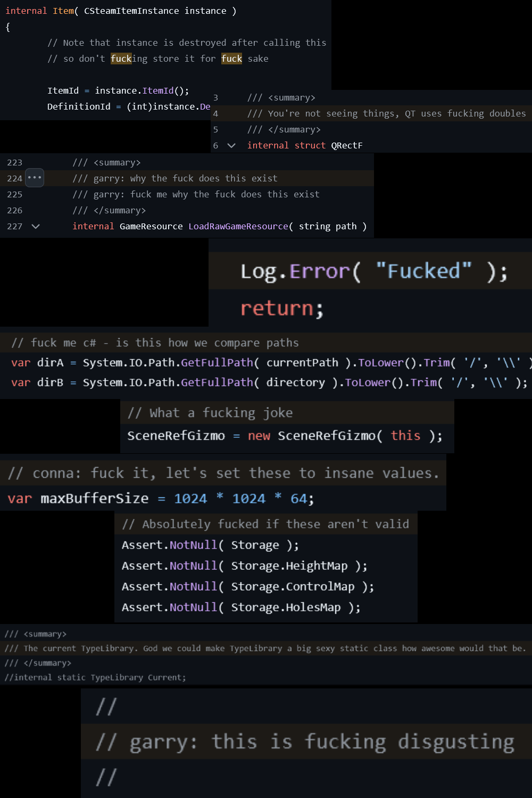This screenshot has width=532, height=798.
Task: Collapse the QRectF struct on line 6
Action: coord(231,145)
